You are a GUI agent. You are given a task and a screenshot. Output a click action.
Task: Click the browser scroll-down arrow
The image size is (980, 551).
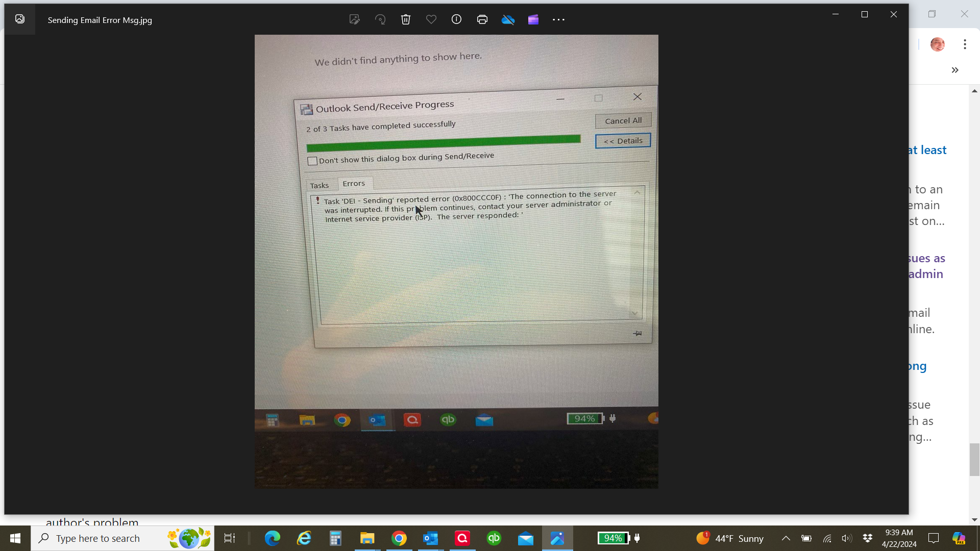tap(974, 519)
